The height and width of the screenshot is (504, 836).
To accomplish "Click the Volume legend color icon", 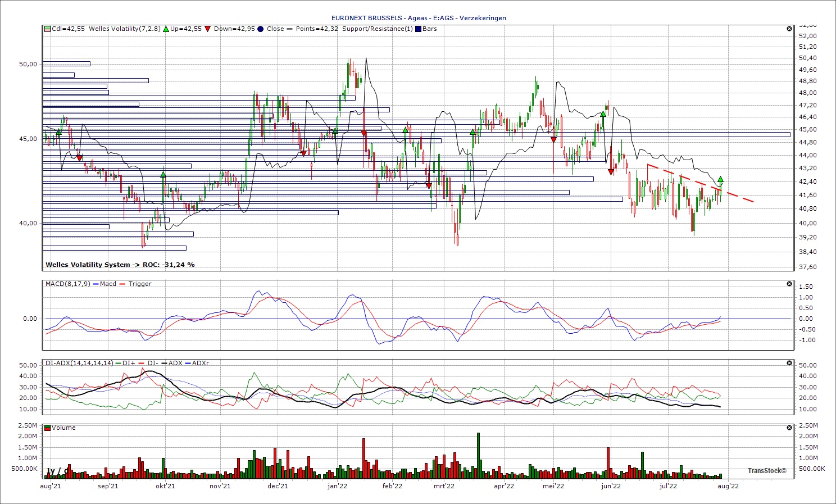I will [48, 428].
